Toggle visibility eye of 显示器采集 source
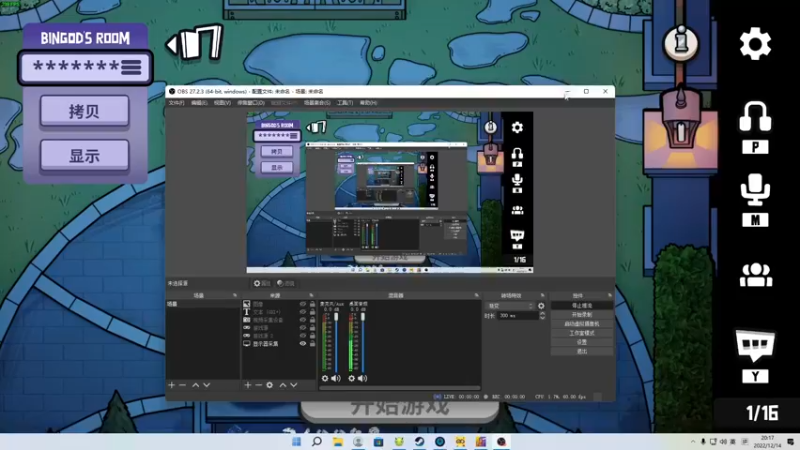The width and height of the screenshot is (800, 450). click(x=303, y=344)
